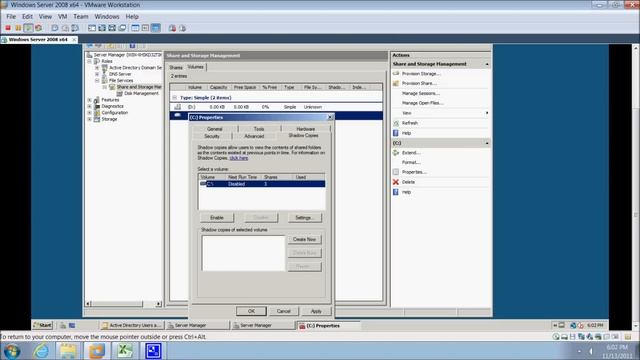Expand the Active Directory Domain Services node
The image size is (640, 360).
click(97, 68)
